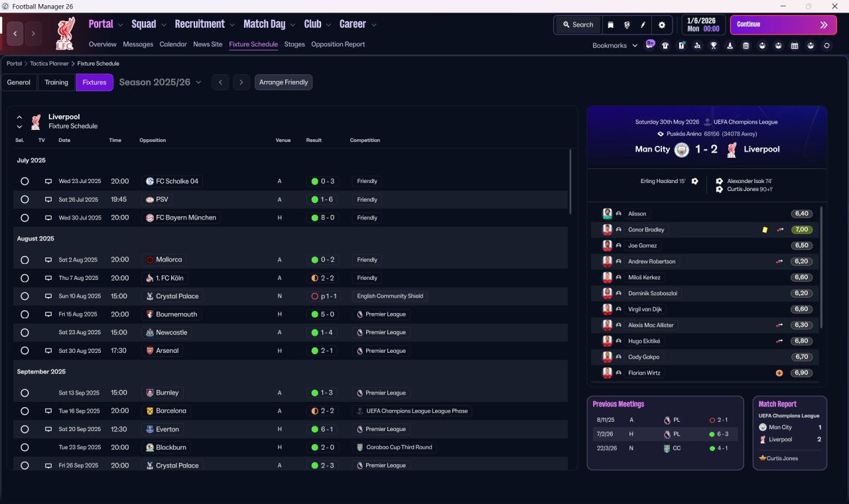Viewport: 849px width, 504px height.
Task: Click the Continue button
Action: pyautogui.click(x=783, y=25)
